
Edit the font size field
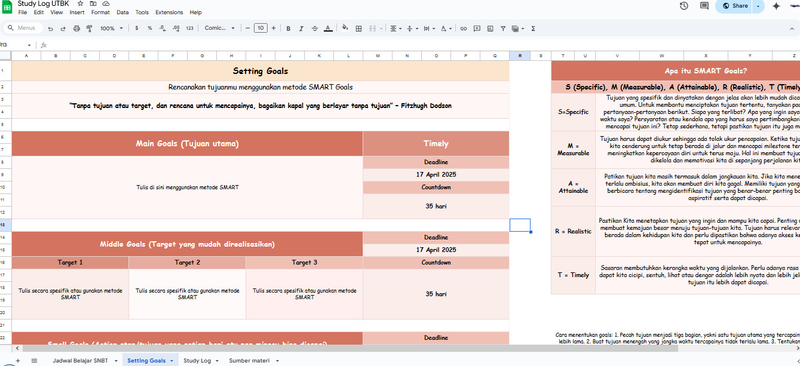[x=260, y=29]
